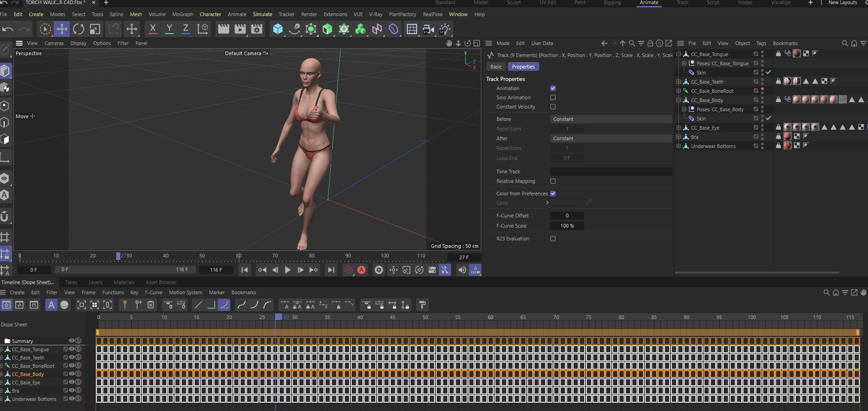Disable the Animation checkbox

(x=553, y=88)
